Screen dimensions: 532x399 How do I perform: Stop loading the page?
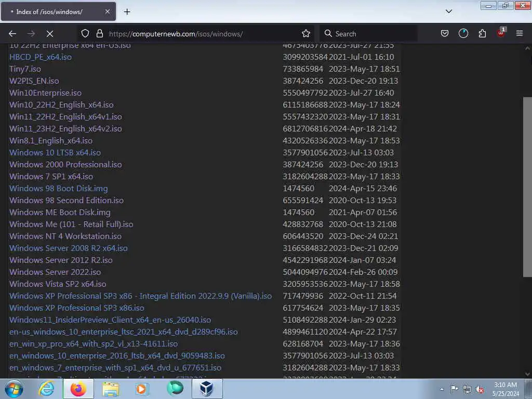(x=50, y=34)
